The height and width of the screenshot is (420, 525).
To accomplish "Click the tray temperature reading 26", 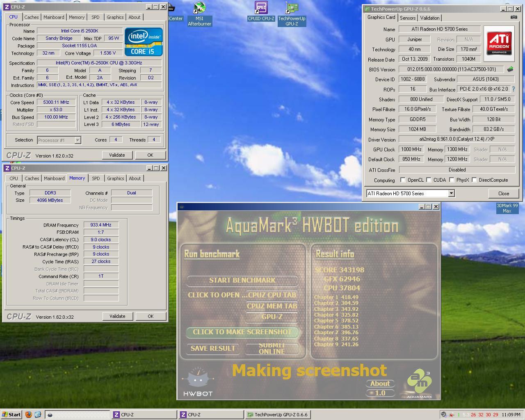I will point(473,415).
